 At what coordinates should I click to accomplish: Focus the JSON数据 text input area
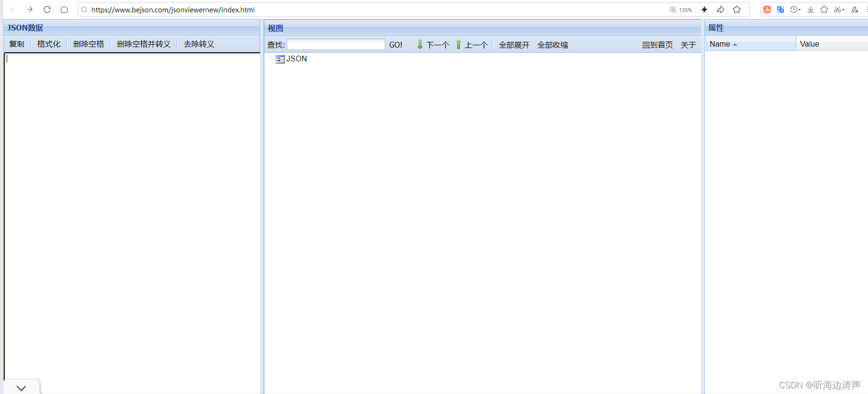tap(132, 223)
